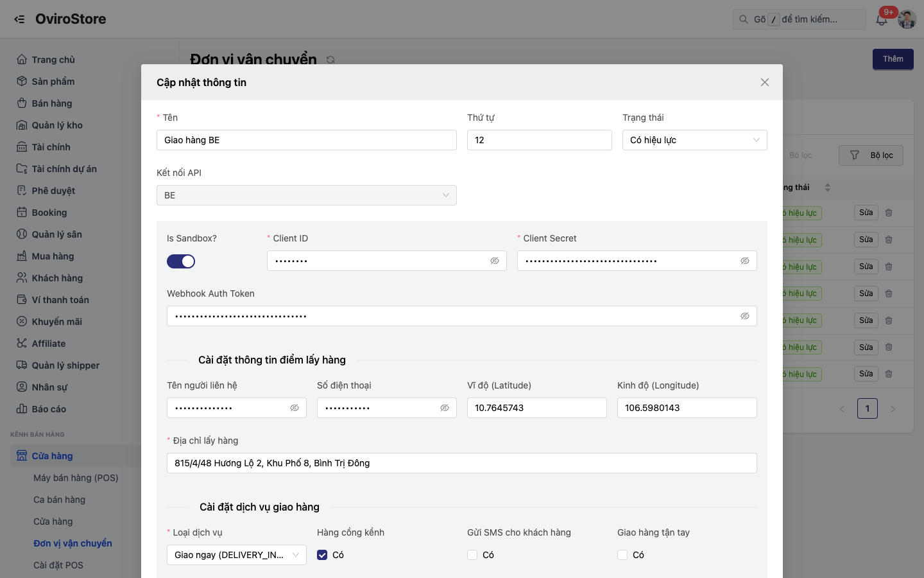Click the refresh icon beside the page title
The image size is (924, 578).
(x=330, y=60)
